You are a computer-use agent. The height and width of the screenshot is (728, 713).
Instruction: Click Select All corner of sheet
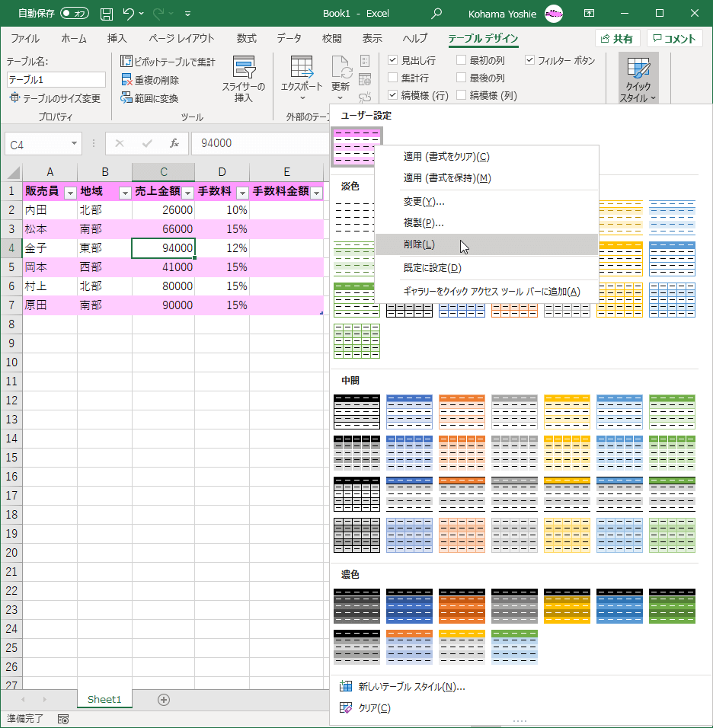coord(13,172)
